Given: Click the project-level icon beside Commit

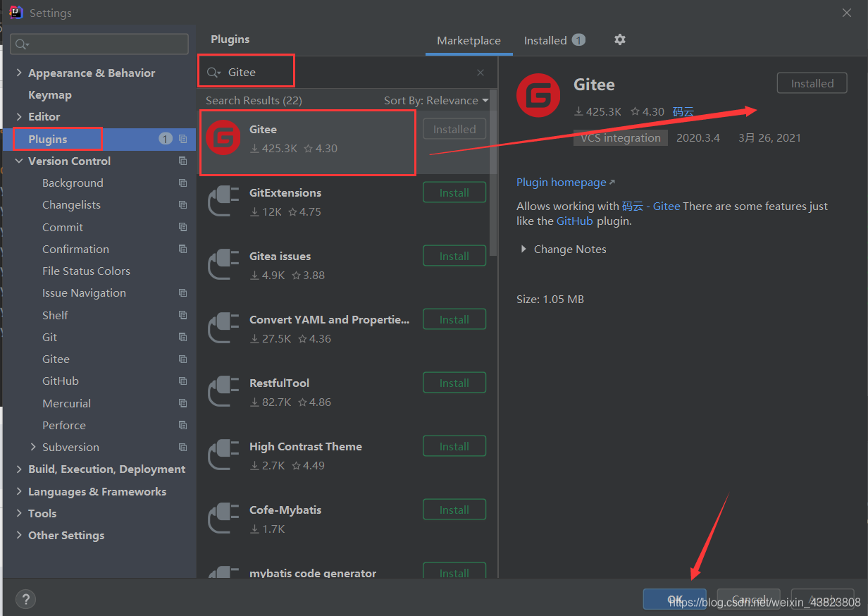Looking at the screenshot, I should [x=182, y=227].
